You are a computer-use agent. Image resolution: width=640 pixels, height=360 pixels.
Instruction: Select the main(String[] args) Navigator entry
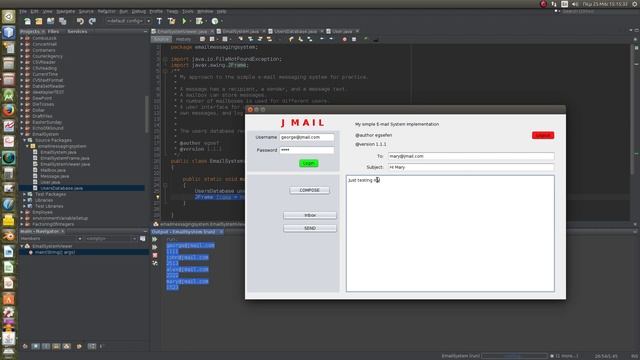coord(55,253)
